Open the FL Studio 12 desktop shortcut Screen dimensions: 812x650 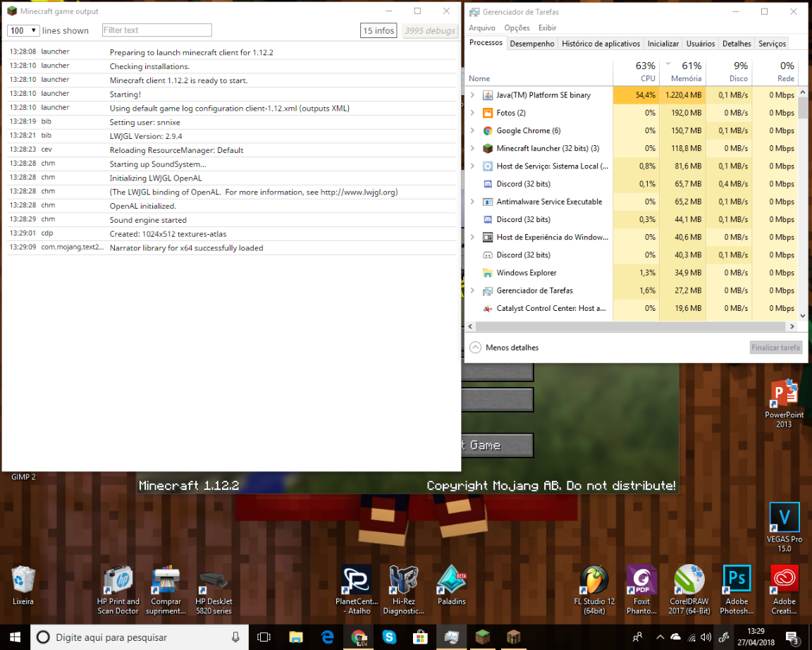[593, 580]
